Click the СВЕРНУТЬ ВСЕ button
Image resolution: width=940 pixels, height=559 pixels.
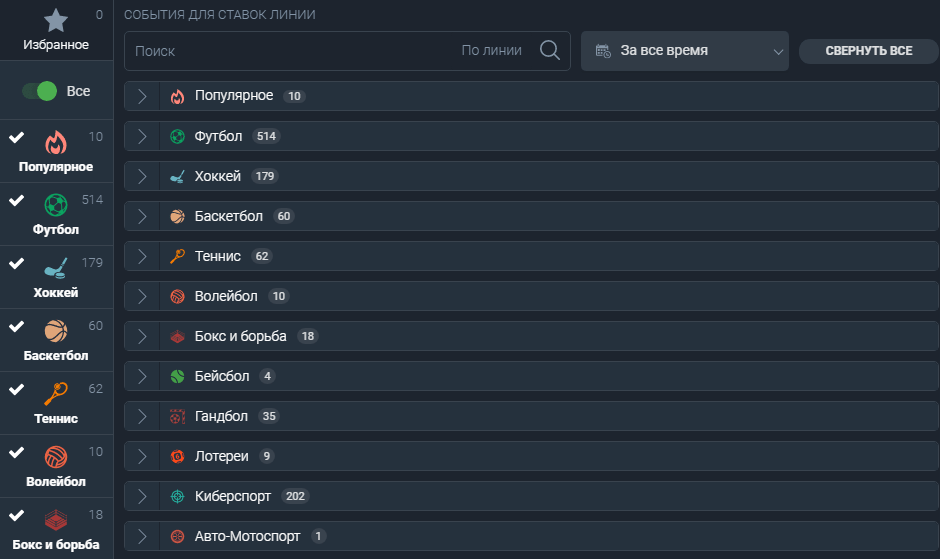869,51
